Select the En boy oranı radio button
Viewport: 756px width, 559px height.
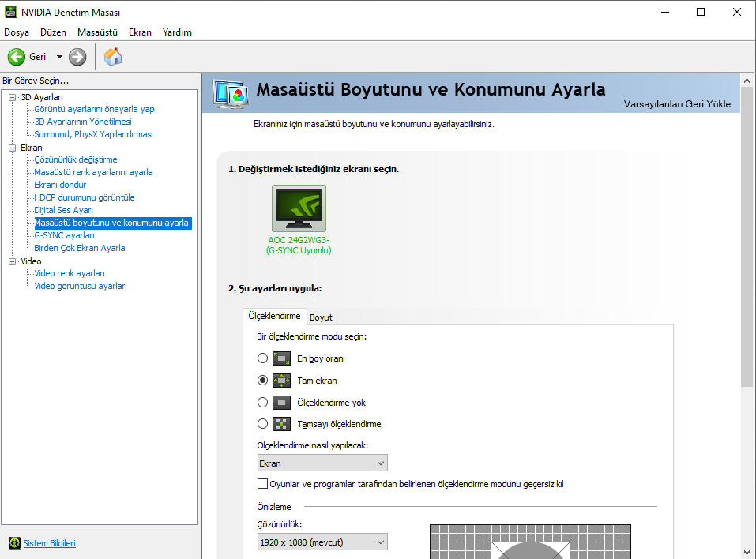tap(263, 358)
